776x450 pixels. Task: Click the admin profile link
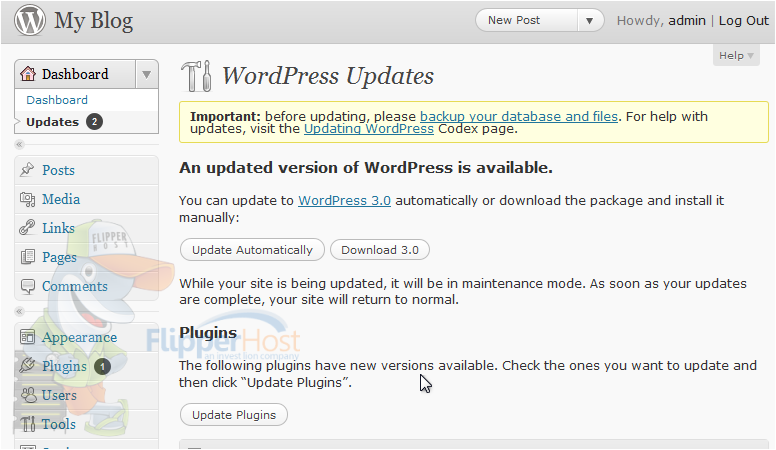687,21
